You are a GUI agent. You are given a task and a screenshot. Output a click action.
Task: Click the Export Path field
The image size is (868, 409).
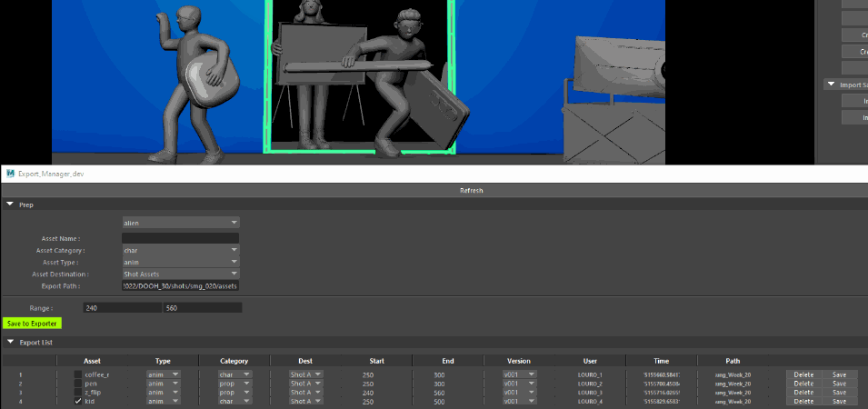[x=181, y=286]
